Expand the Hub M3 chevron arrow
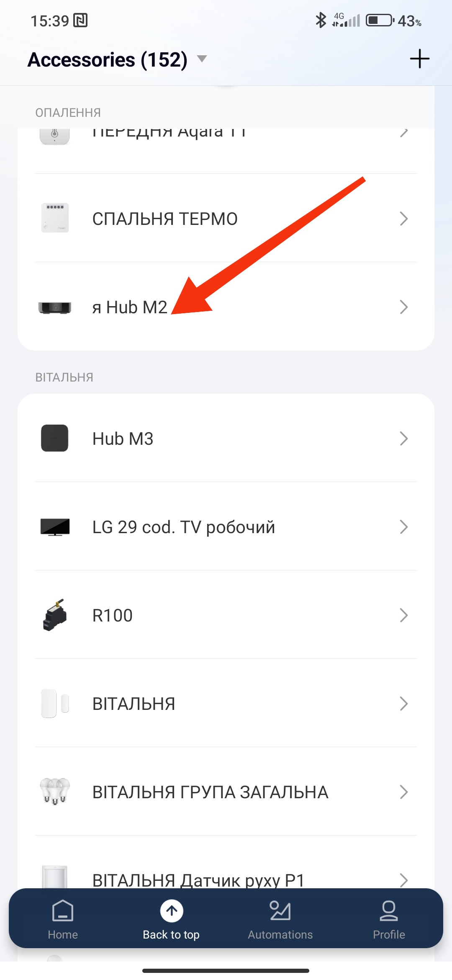Image resolution: width=452 pixels, height=980 pixels. pyautogui.click(x=403, y=438)
